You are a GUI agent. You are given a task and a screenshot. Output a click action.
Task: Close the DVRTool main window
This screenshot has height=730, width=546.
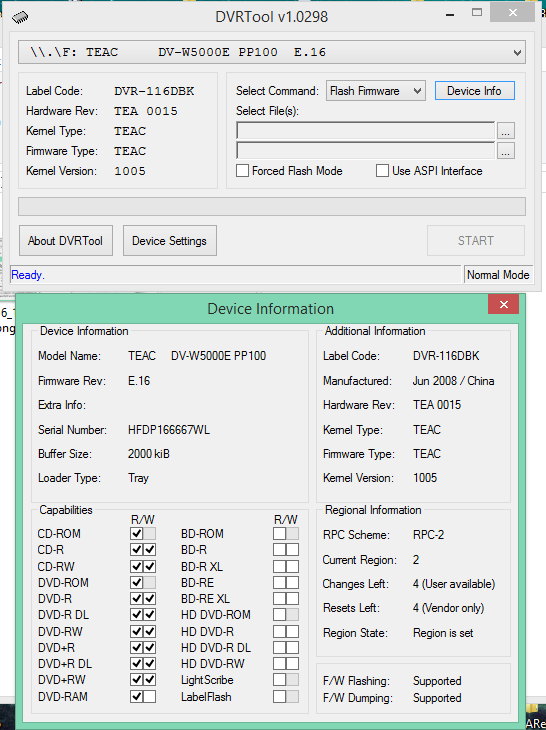512,13
